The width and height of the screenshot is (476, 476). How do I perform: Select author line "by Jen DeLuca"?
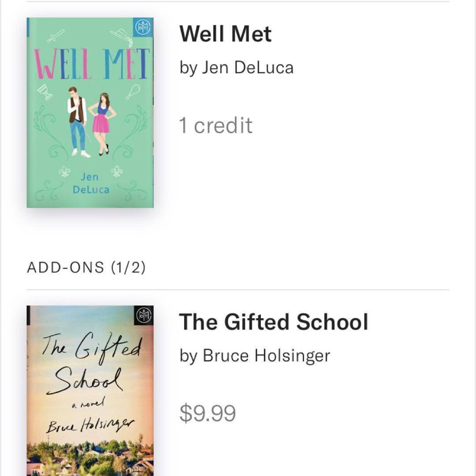click(236, 68)
